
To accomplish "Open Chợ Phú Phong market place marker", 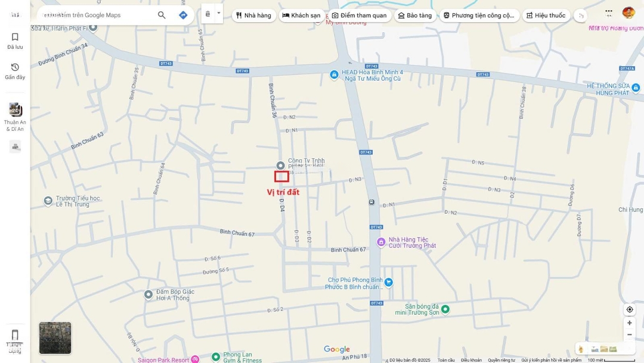I will tap(388, 282).
